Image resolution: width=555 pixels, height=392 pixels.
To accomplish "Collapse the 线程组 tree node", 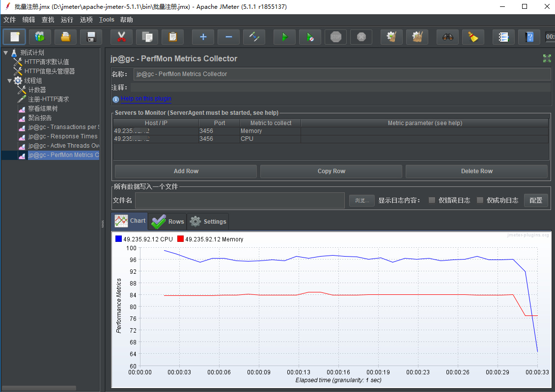I will point(9,80).
